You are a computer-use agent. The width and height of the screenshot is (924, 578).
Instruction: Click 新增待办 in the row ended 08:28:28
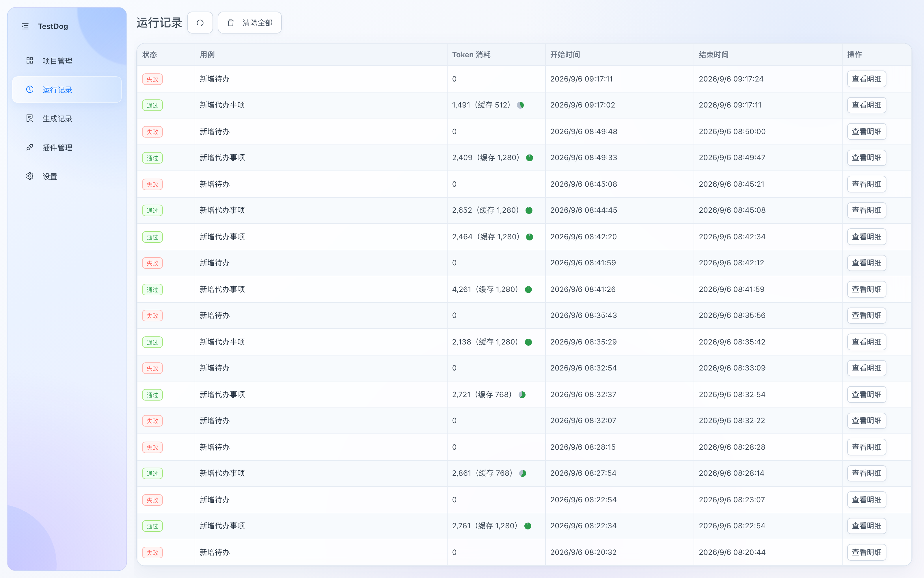(215, 447)
